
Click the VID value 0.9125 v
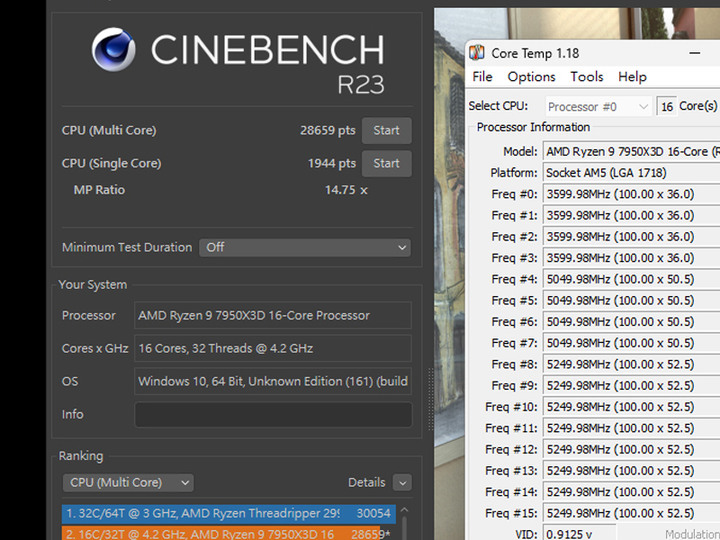[x=579, y=533]
